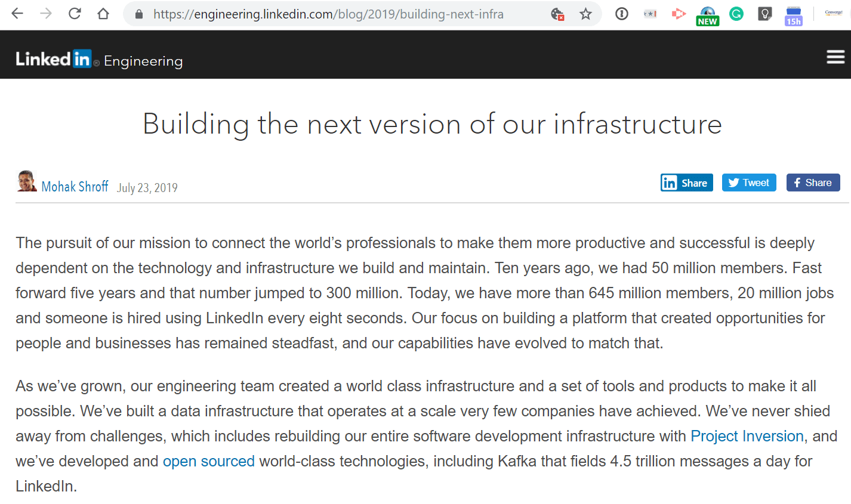Image resolution: width=851 pixels, height=504 pixels.
Task: Open the Grammarly extension
Action: [x=736, y=14]
